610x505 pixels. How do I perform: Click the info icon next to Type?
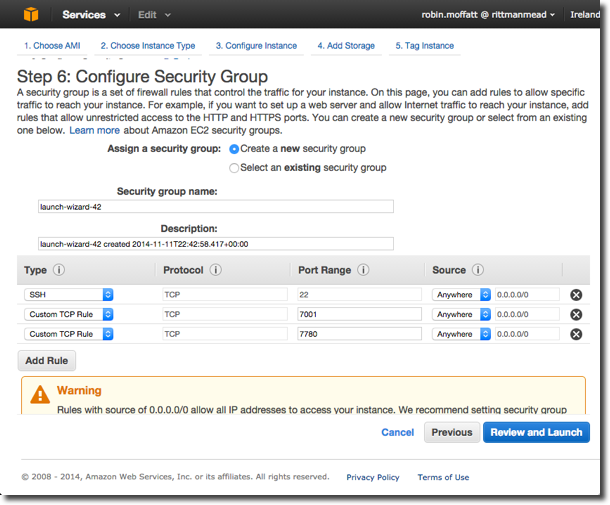pyautogui.click(x=58, y=270)
